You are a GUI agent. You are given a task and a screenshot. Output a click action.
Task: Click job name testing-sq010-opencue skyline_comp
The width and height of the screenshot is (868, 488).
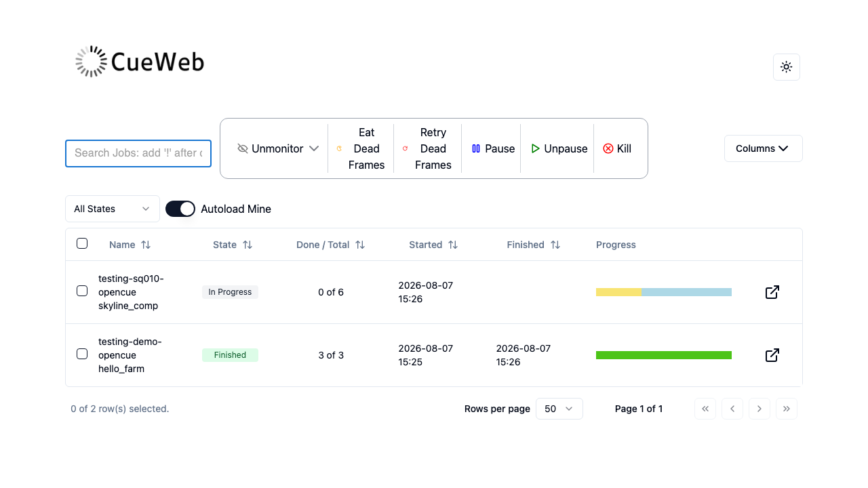point(132,292)
